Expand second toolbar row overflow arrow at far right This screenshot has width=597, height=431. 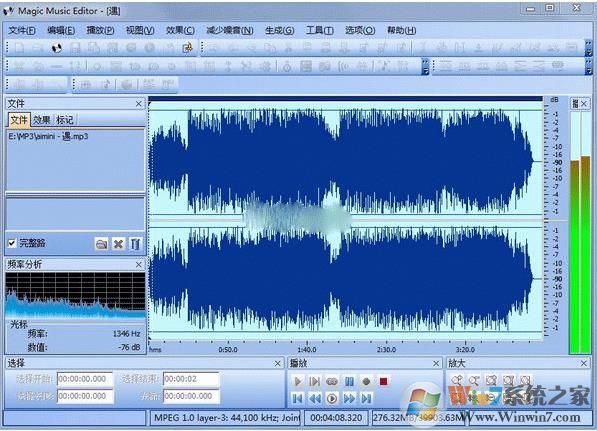589,67
